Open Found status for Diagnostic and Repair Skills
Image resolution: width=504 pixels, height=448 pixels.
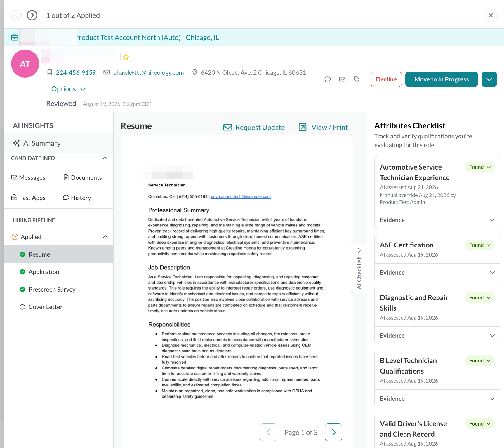coord(480,297)
